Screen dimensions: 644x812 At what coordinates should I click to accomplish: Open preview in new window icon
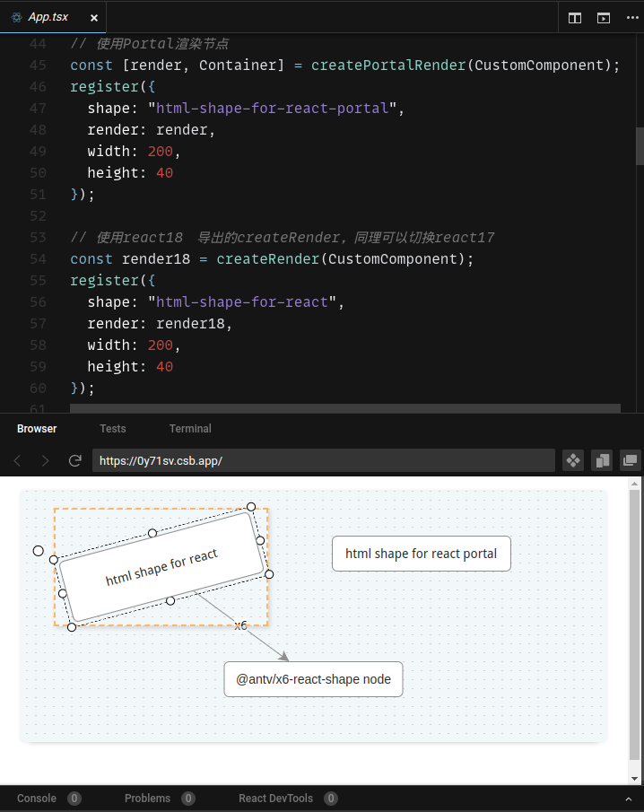pyautogui.click(x=631, y=460)
